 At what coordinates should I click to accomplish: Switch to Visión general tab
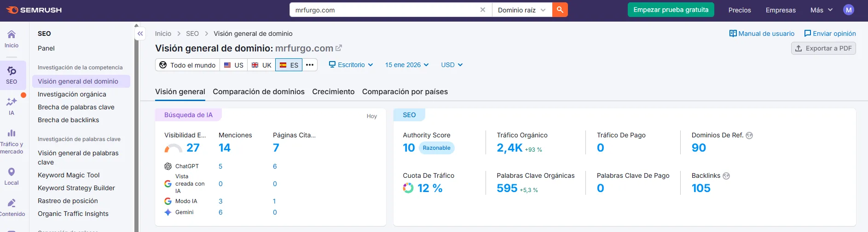tap(180, 91)
